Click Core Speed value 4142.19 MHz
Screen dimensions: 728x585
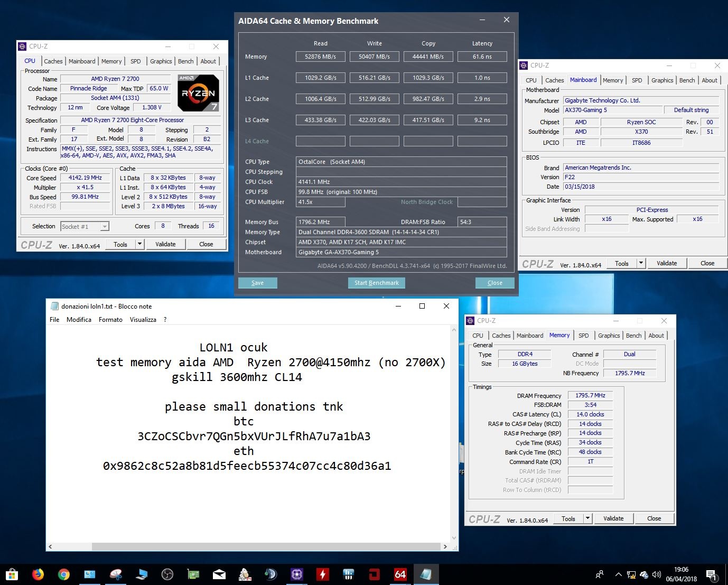coord(85,178)
